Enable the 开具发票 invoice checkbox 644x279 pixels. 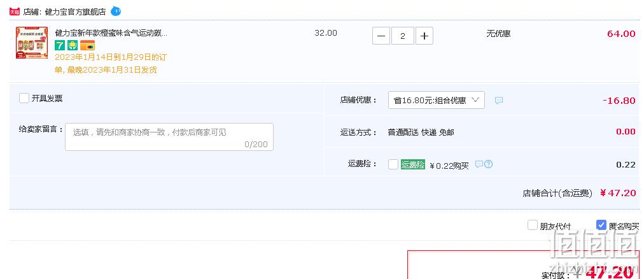pyautogui.click(x=24, y=98)
